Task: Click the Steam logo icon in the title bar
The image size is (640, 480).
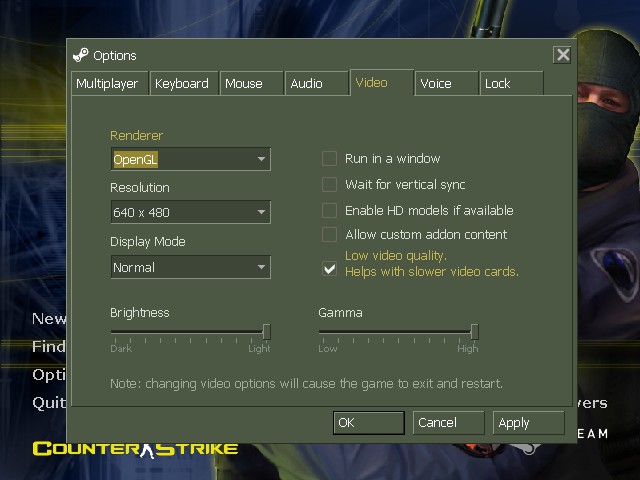Action: click(x=81, y=55)
